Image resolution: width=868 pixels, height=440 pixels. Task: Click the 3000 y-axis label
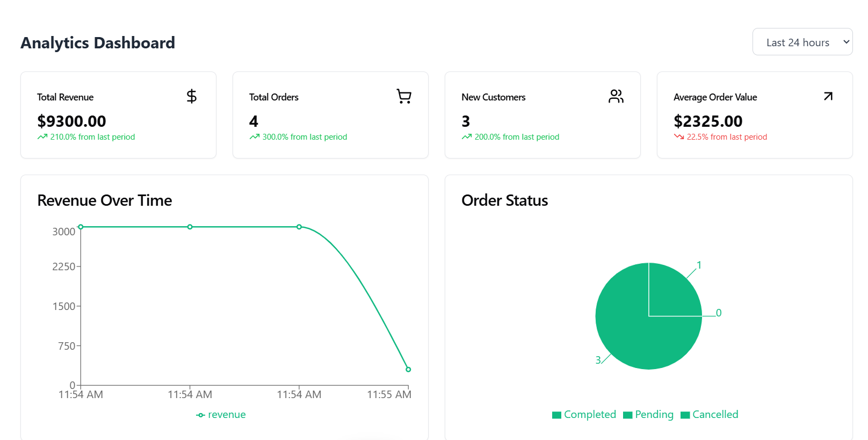click(63, 232)
